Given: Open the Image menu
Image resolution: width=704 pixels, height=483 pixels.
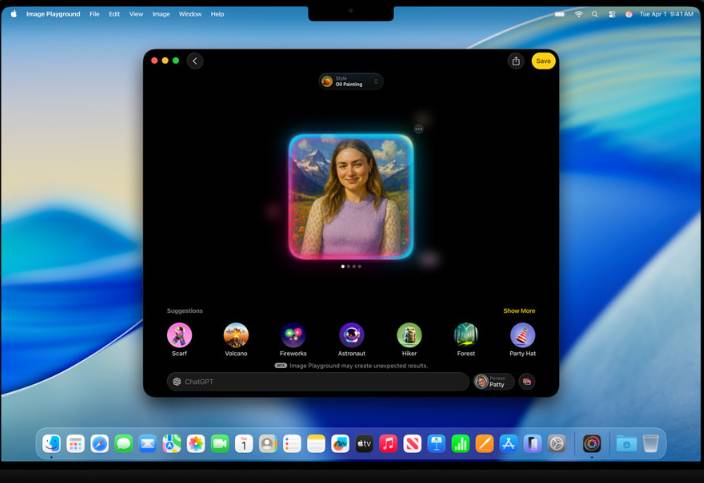Looking at the screenshot, I should 161,14.
